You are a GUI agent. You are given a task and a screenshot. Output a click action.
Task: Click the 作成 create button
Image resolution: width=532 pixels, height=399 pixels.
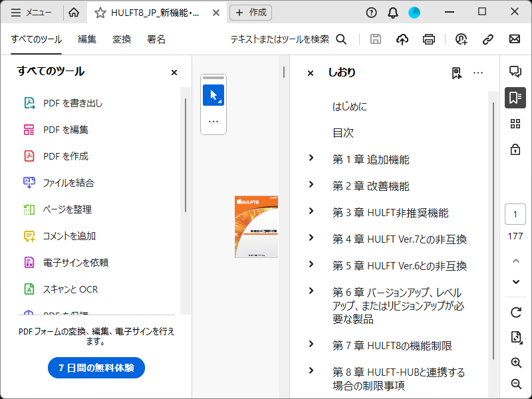point(251,13)
